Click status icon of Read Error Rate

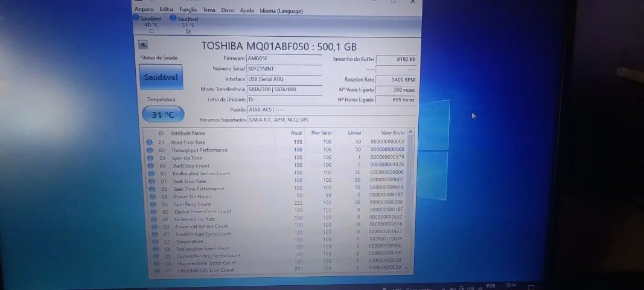pos(149,143)
